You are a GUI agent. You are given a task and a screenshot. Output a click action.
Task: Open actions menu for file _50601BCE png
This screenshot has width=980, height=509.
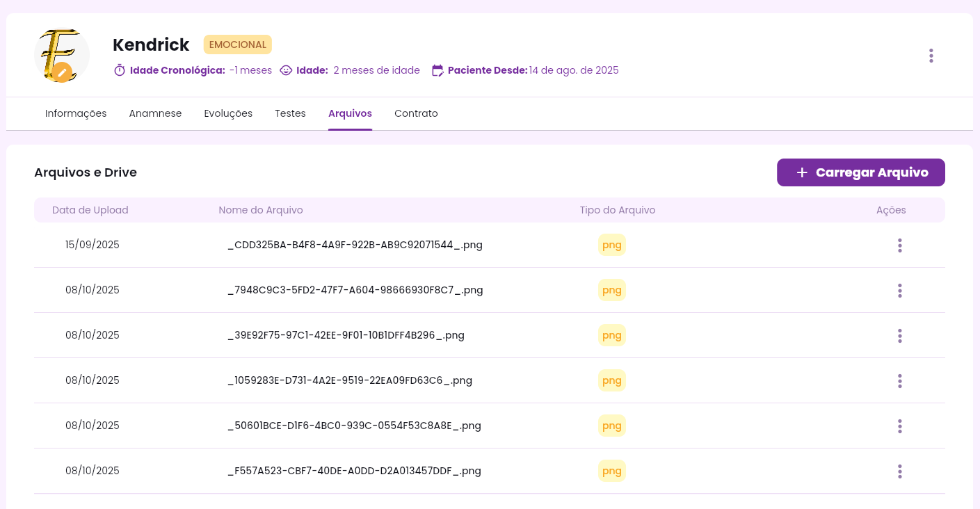click(x=899, y=426)
